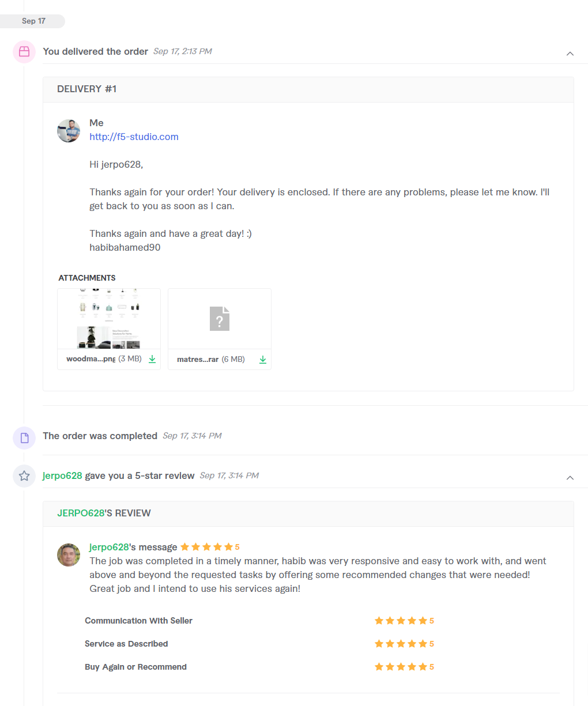Click the unknown file placeholder icon
Viewport: 588px width, 706px height.
pos(220,319)
